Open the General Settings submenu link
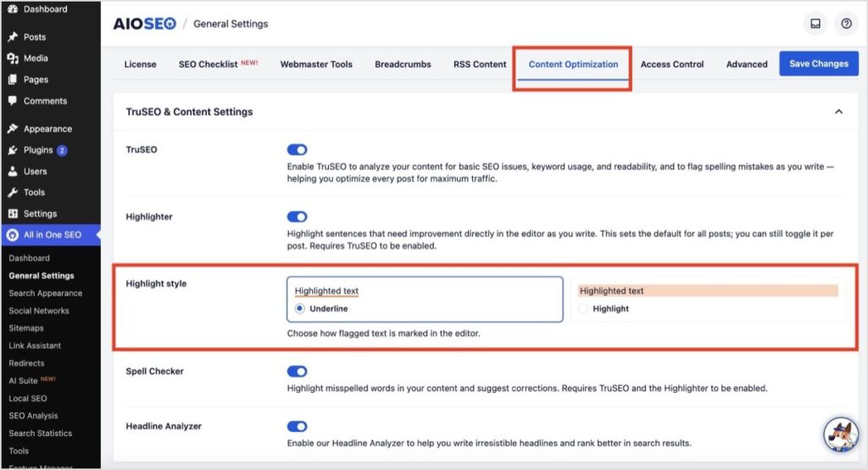The image size is (868, 470). point(42,276)
